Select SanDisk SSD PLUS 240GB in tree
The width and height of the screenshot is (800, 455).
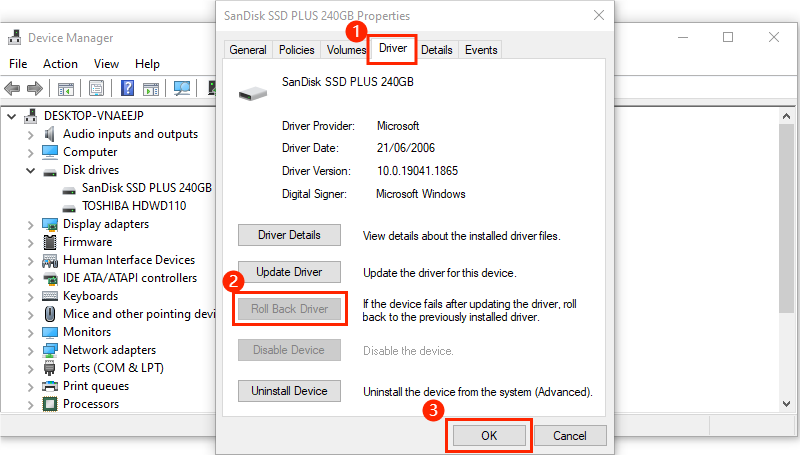(x=147, y=188)
